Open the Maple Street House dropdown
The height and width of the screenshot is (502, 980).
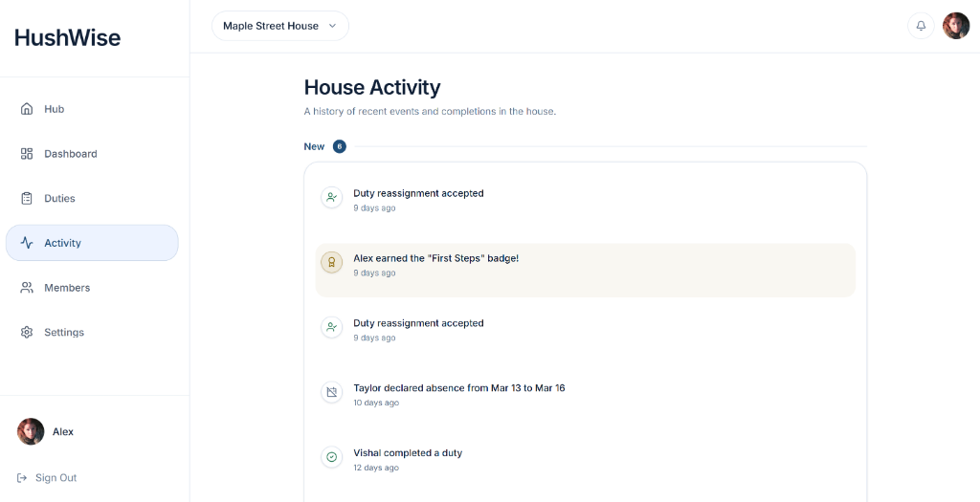tap(279, 26)
